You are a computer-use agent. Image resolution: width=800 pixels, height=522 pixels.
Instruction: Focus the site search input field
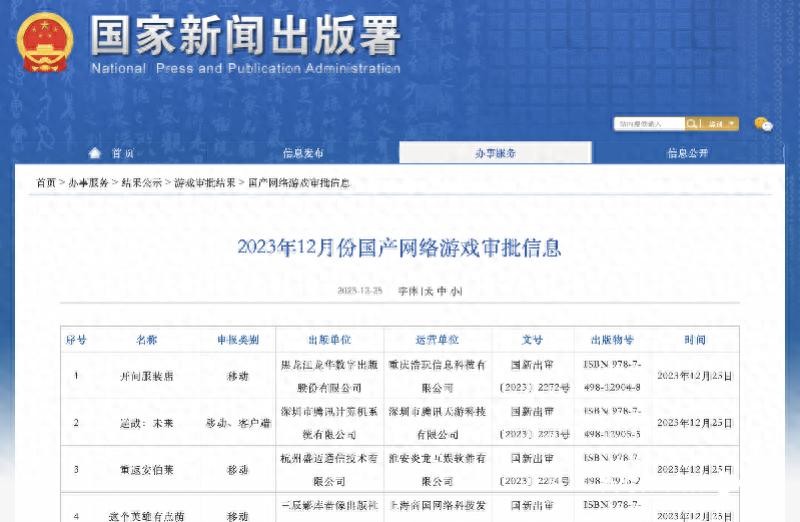click(648, 124)
